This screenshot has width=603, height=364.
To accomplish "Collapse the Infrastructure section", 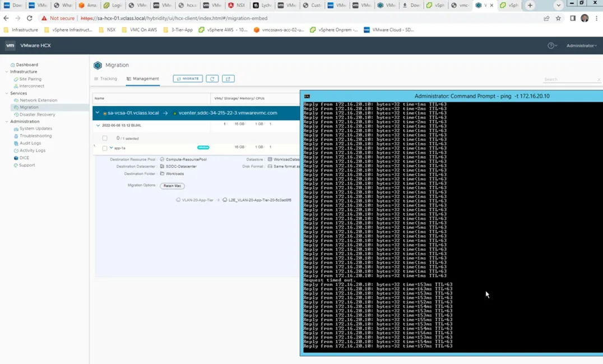I will [7, 72].
